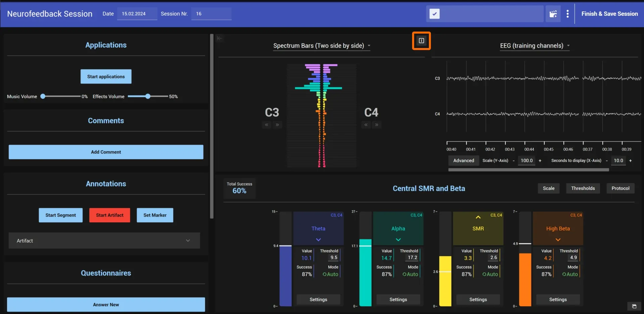Screen dimensions: 644x314
Task: Toggle the checkbox in the header bar
Action: coord(434,14)
